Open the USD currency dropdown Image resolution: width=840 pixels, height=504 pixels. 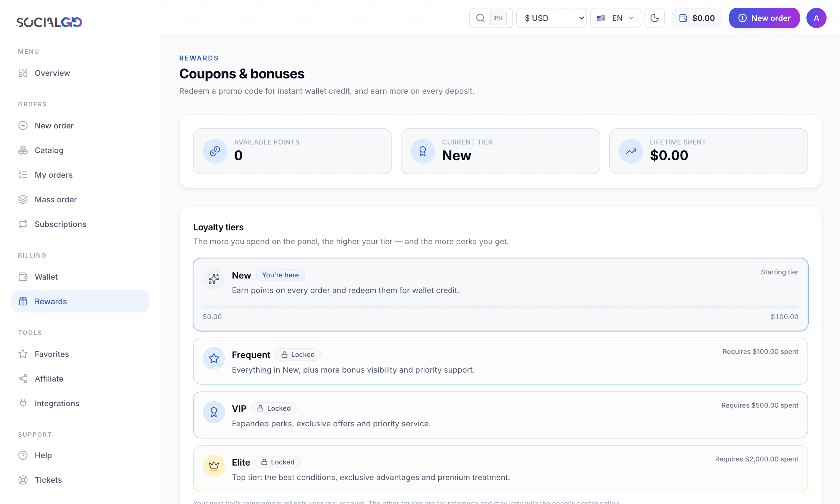click(551, 18)
